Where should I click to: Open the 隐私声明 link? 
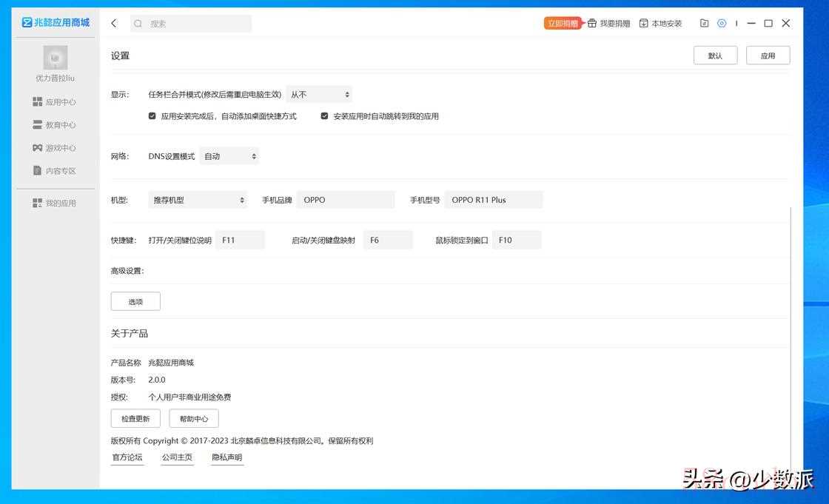pyautogui.click(x=227, y=457)
